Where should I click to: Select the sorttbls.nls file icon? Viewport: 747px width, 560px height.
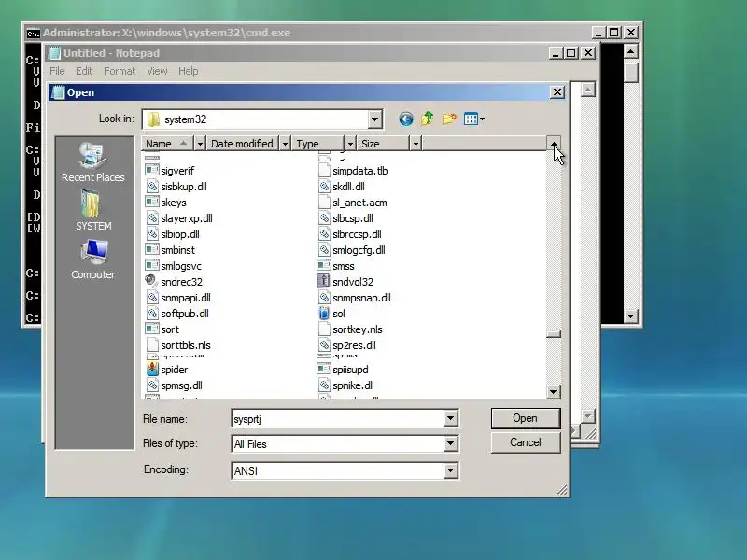click(152, 344)
